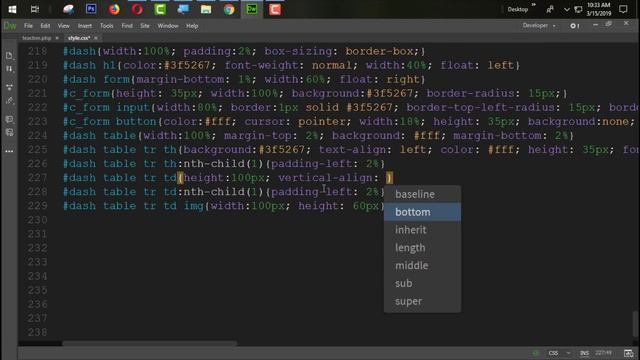Select 'sub' from the autocomplete list

(422, 283)
